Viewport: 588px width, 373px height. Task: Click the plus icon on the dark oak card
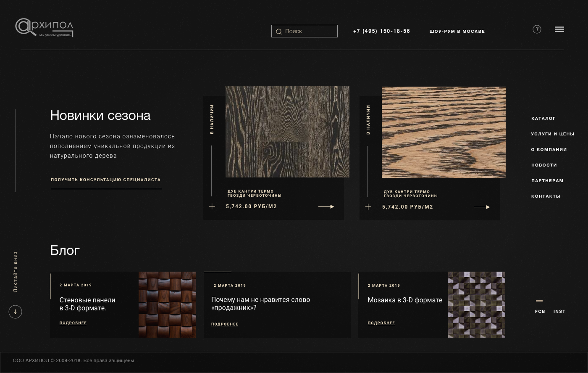point(212,206)
